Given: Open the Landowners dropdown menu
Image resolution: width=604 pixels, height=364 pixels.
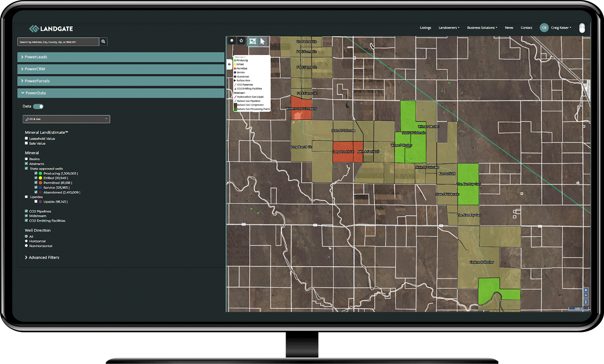Looking at the screenshot, I should click(x=449, y=28).
